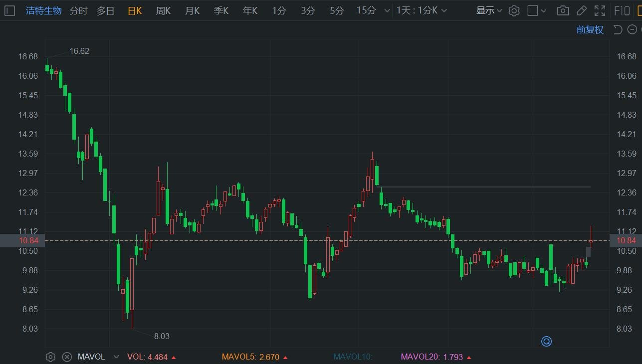Open MAVOL indicator settings gear
Screen dimensions: 642x364
coord(50,357)
